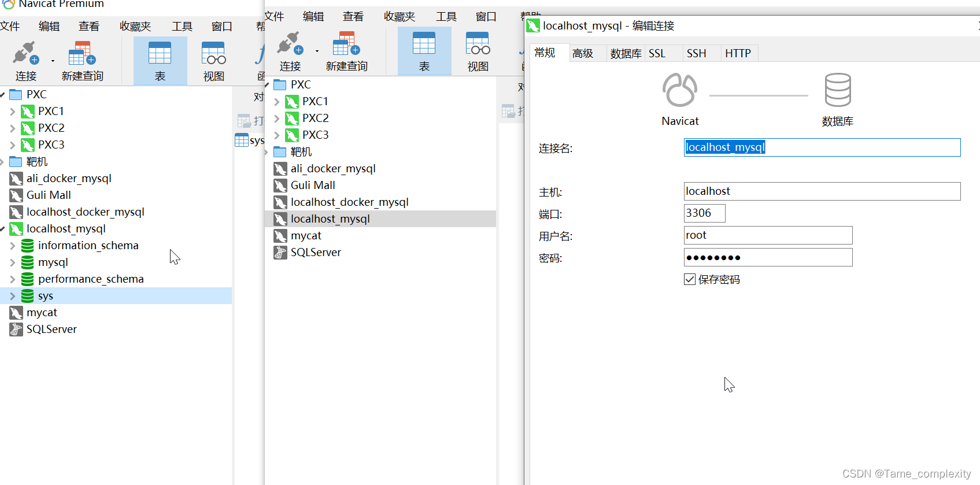This screenshot has height=485, width=980.
Task: Click database cylinder icon in connection dialog
Action: tap(838, 90)
